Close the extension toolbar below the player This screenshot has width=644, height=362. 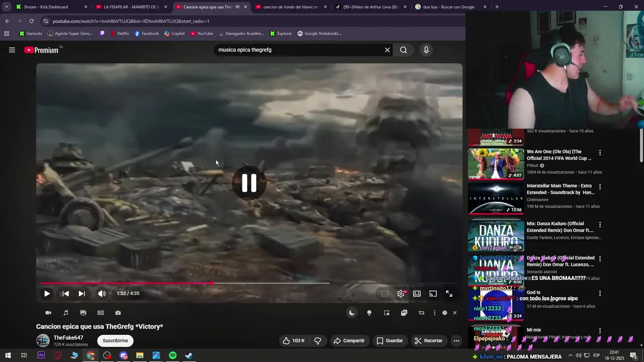pos(455,313)
